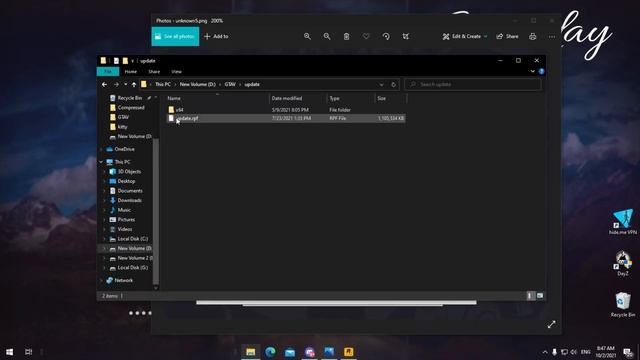Go forward in Explorer navigation
Viewport: 640px width, 360px height.
(116, 84)
